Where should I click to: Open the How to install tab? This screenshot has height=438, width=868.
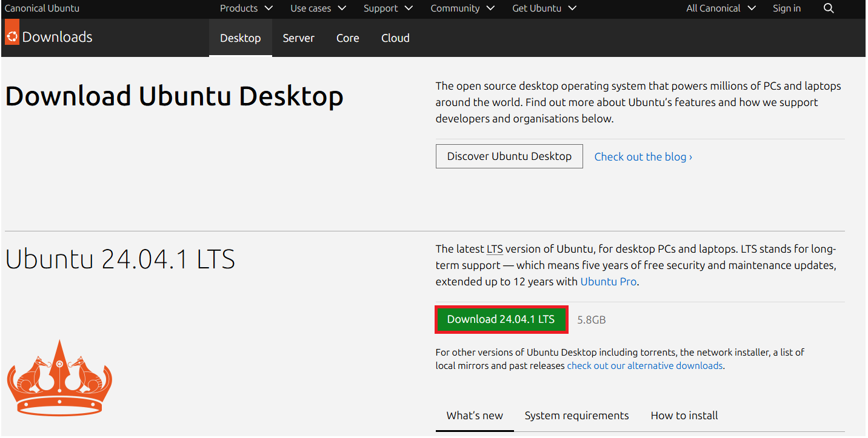click(x=684, y=416)
